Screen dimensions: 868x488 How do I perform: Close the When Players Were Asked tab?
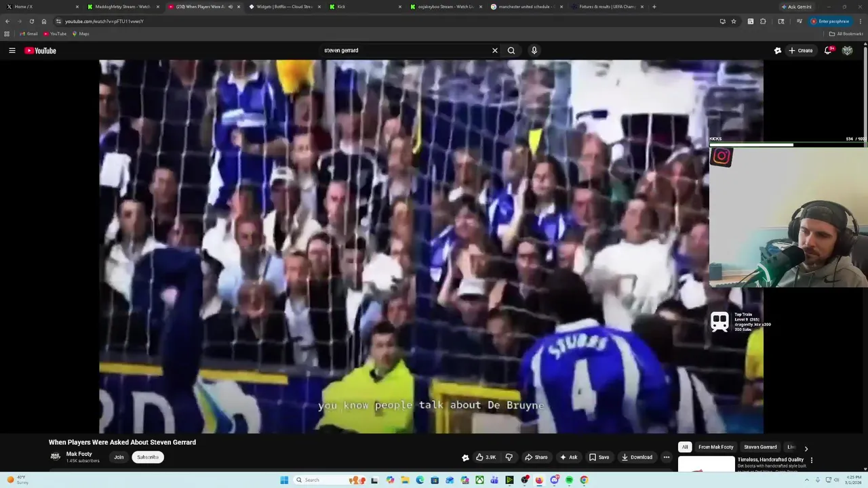pos(239,7)
